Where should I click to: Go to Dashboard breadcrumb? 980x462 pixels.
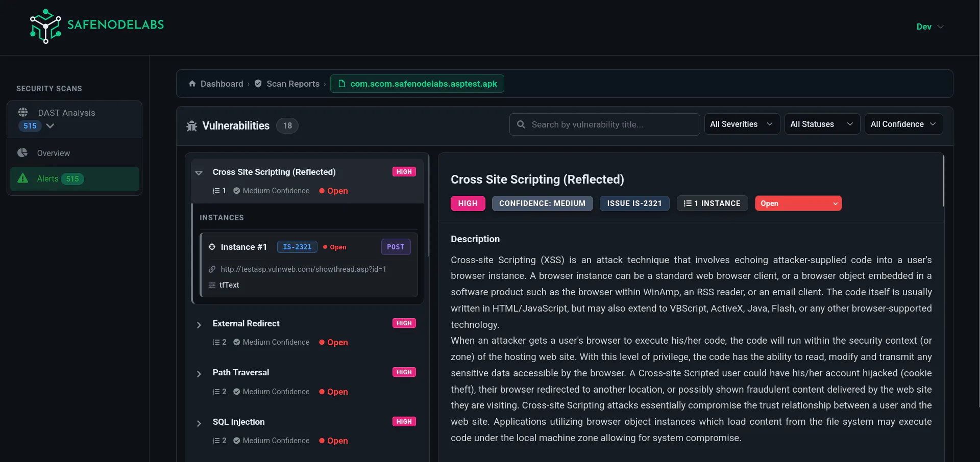(222, 84)
